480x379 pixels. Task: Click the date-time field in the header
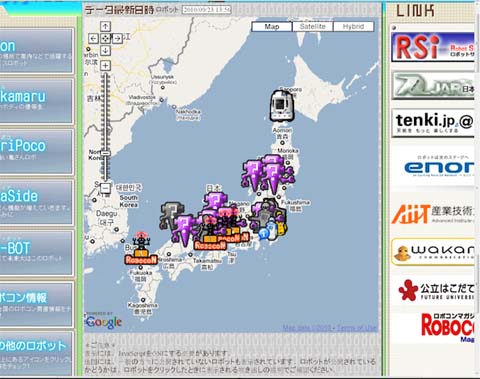(x=207, y=10)
